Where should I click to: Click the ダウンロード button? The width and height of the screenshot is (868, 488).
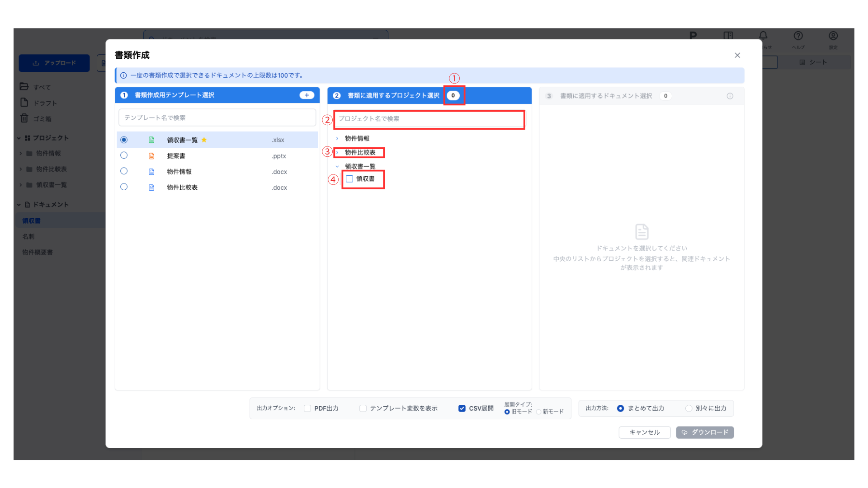click(x=705, y=432)
